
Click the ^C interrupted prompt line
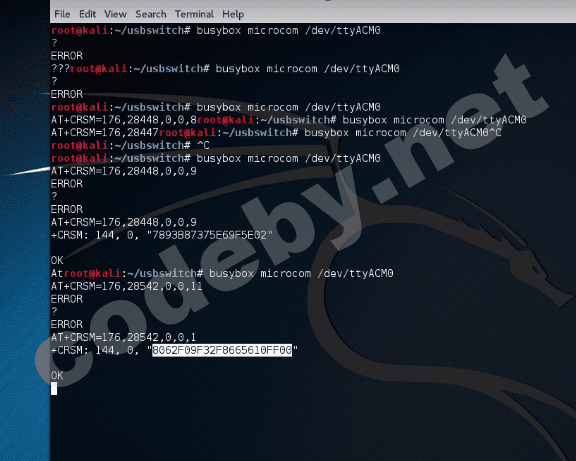130,145
